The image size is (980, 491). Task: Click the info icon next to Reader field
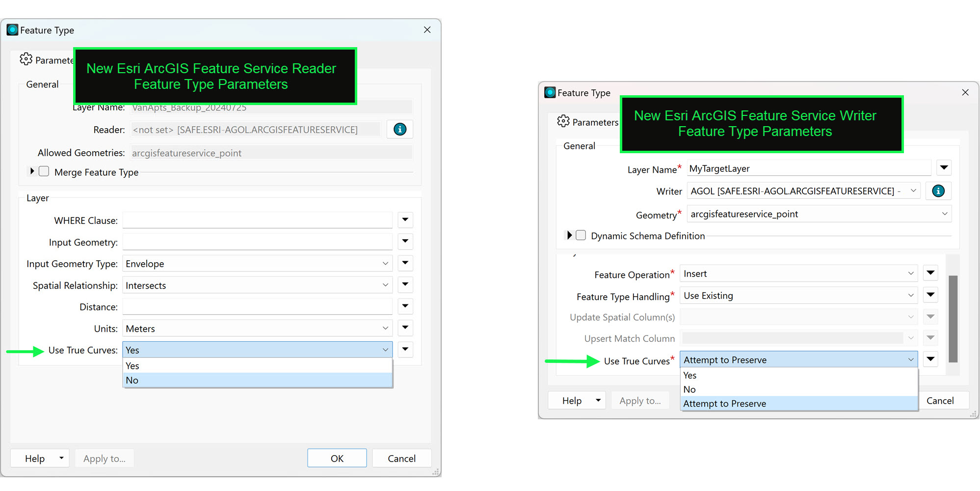(x=400, y=130)
